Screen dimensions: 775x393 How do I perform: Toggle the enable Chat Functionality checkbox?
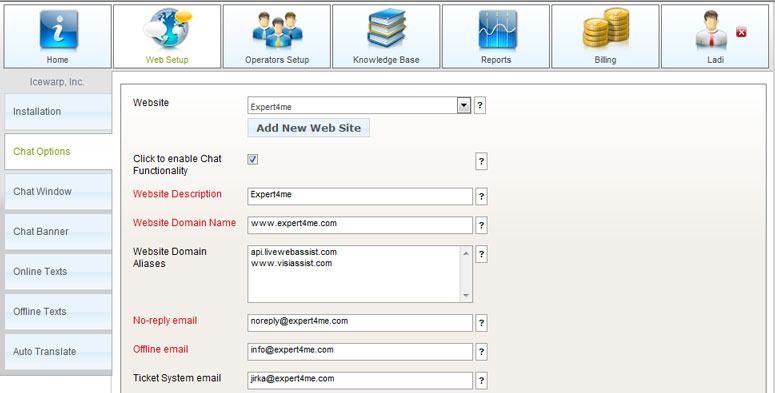tap(253, 159)
